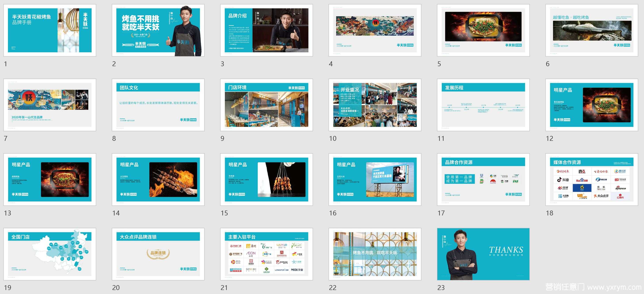Image resolution: width=644 pixels, height=294 pixels.
Task: Select slide 21 titled 主要入驻平台
Action: 267,254
